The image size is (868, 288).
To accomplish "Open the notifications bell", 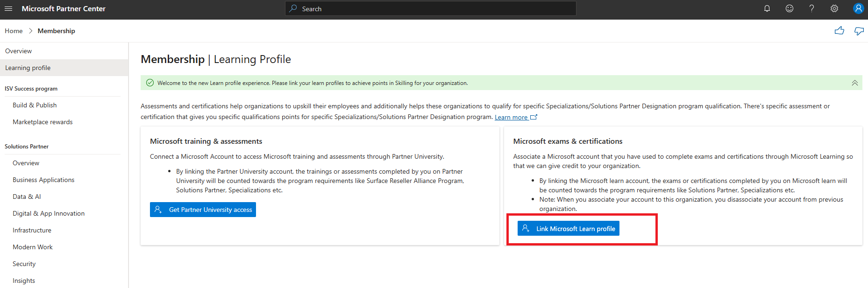I will (x=767, y=8).
